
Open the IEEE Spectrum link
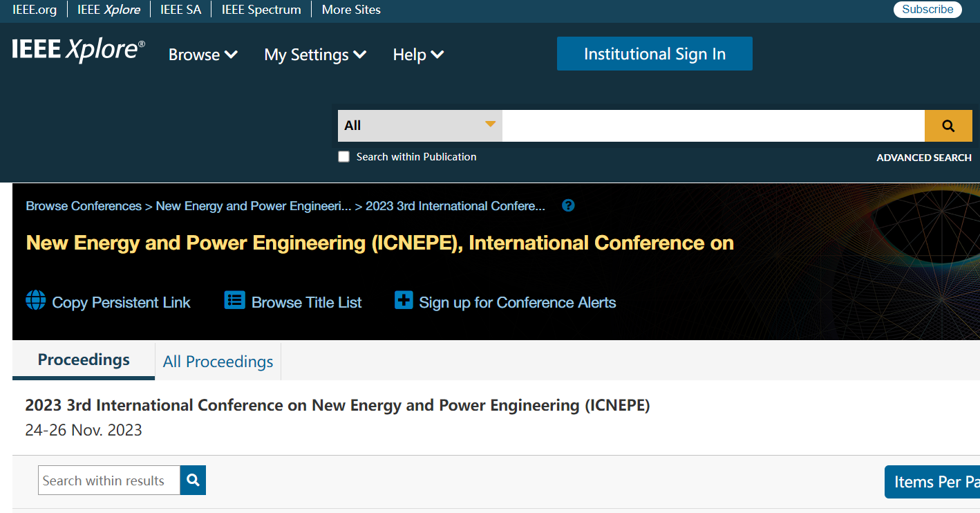pos(261,10)
